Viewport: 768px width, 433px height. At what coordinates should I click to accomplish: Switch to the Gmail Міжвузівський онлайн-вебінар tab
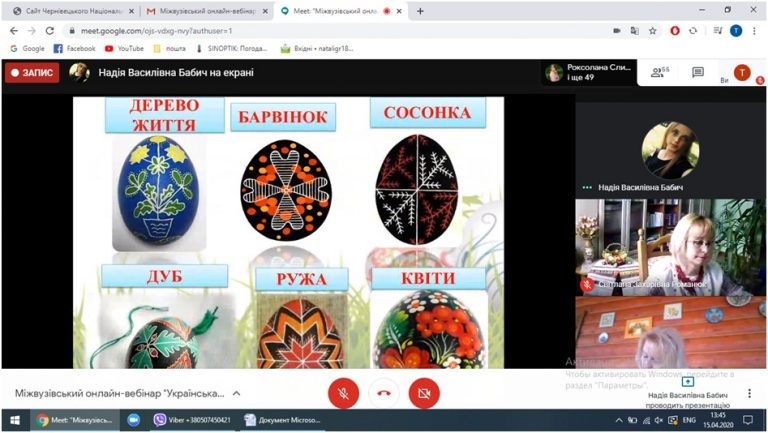tap(208, 11)
